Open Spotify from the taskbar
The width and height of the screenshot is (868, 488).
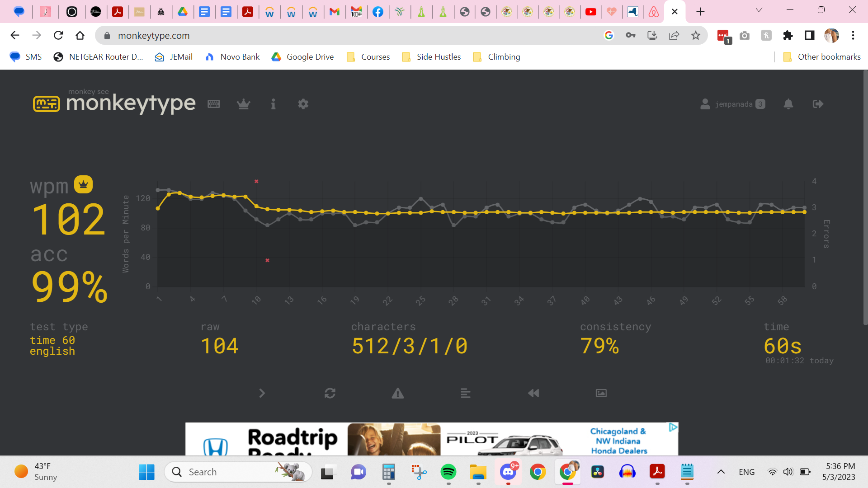coord(448,472)
